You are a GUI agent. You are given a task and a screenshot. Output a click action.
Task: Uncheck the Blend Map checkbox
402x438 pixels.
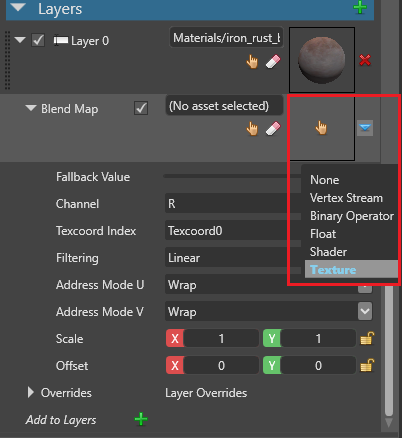(x=141, y=108)
